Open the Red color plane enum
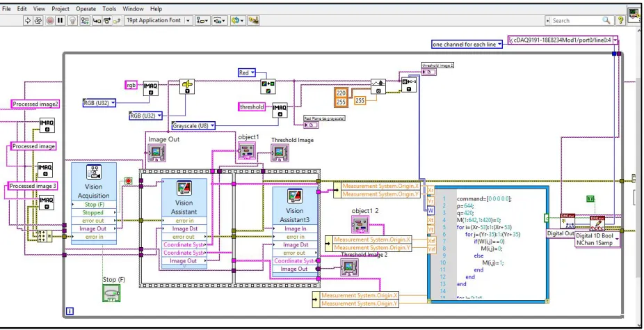The width and height of the screenshot is (644, 330). coord(247,72)
